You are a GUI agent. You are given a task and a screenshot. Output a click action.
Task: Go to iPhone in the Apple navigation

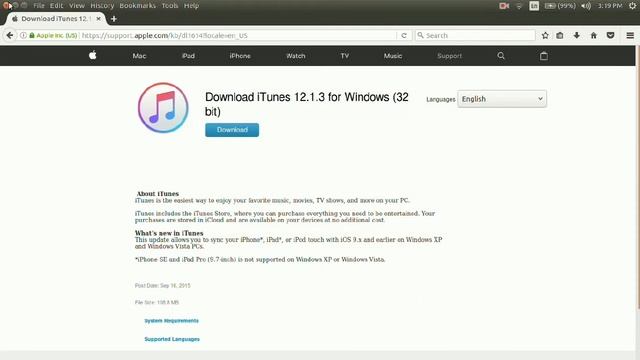pyautogui.click(x=240, y=56)
